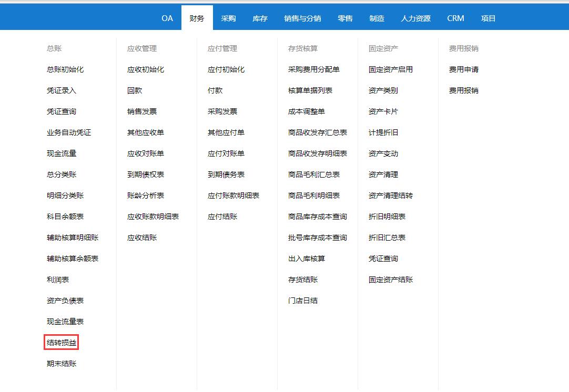This screenshot has height=392, width=569.
Task: Open 辅助核算明细账
Action: tap(73, 238)
